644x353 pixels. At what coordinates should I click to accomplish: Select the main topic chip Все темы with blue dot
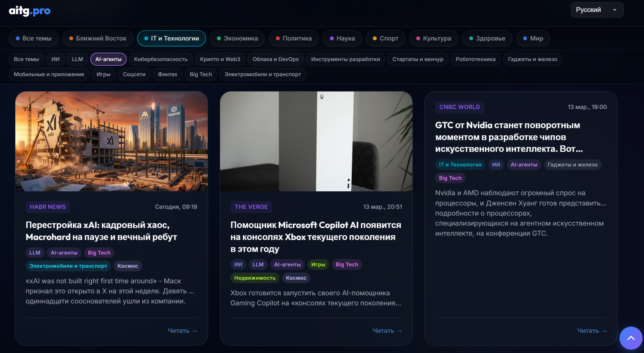pyautogui.click(x=33, y=38)
